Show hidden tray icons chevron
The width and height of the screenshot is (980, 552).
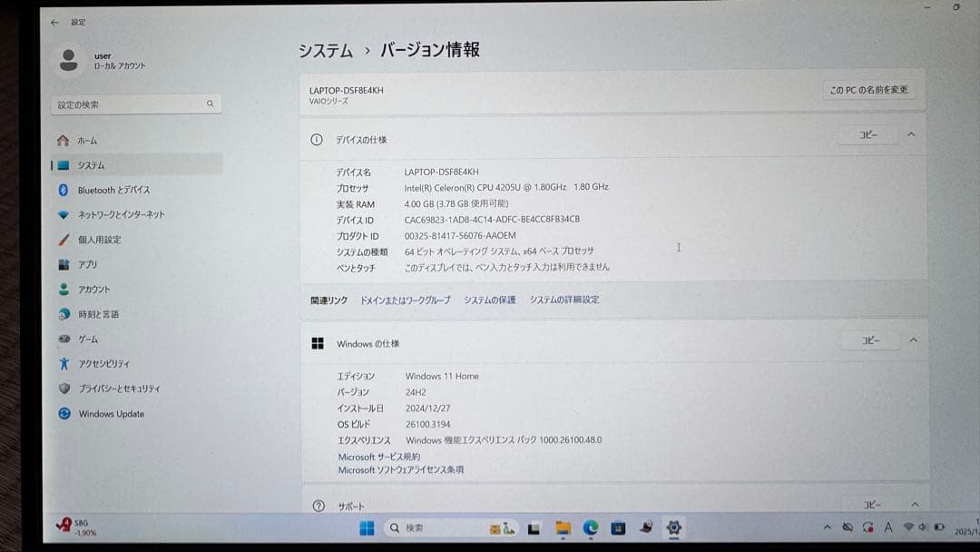[x=828, y=527]
